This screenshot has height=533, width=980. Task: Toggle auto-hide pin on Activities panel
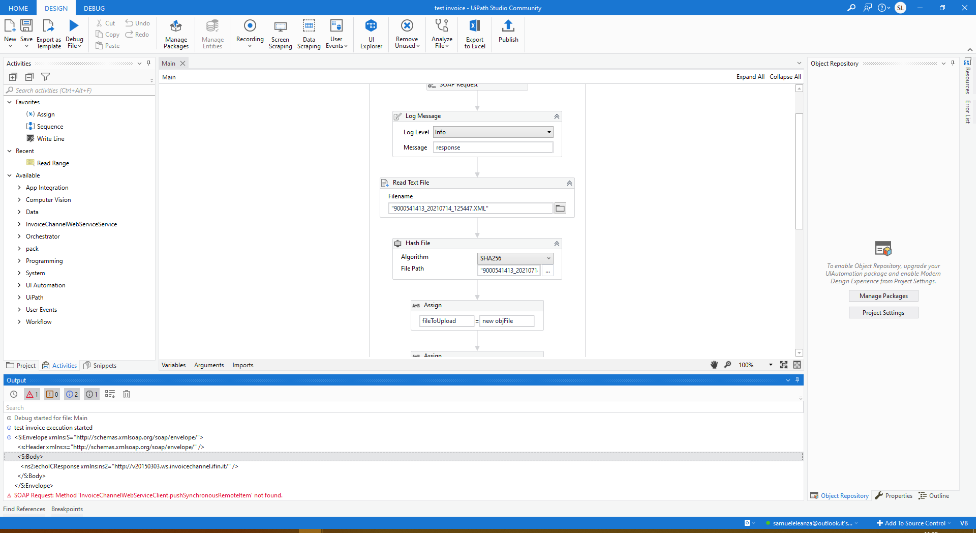tap(148, 63)
